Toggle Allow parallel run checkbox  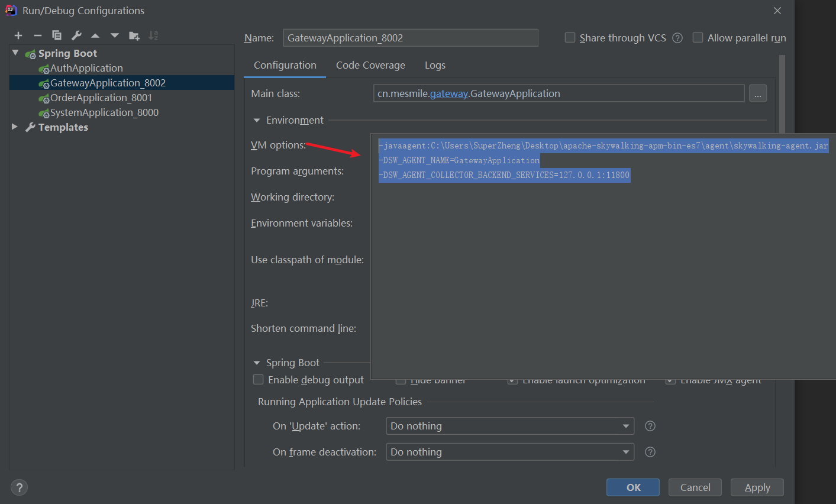click(698, 38)
